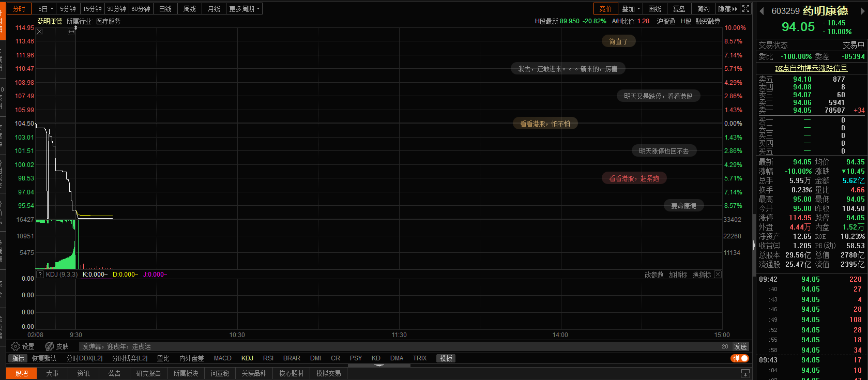Click the panel dock icon at bottom right
Screen dimensions: 868x380
point(745,373)
